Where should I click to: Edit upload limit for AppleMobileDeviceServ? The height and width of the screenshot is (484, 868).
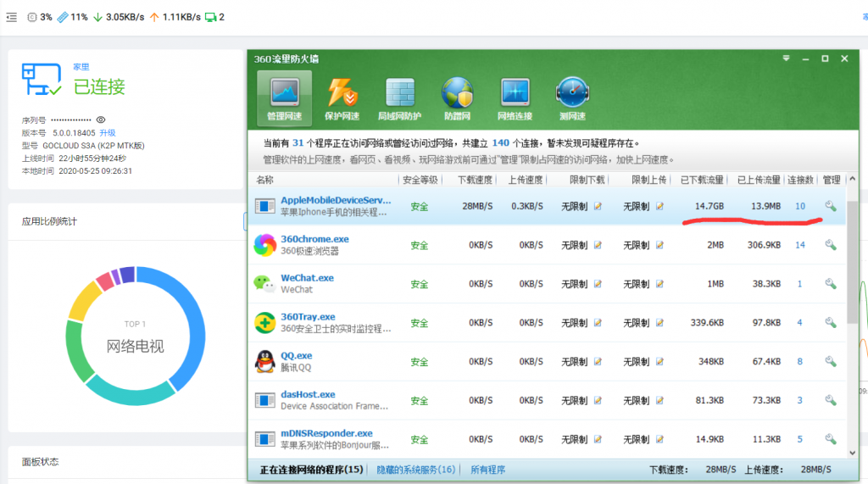click(x=659, y=206)
